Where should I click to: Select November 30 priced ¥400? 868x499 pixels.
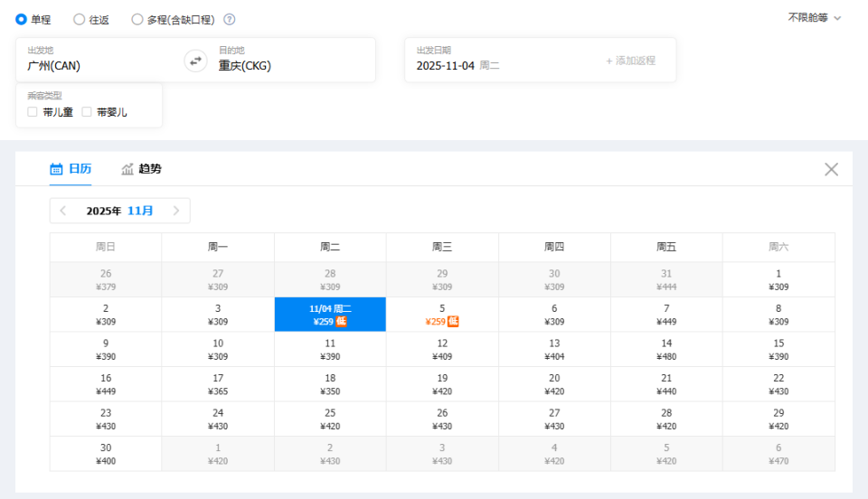tap(106, 454)
